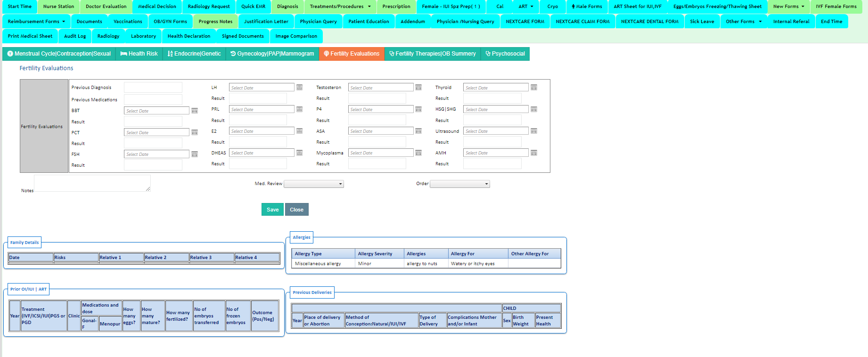868x357 pixels.
Task: Switch to the Health Risk tab
Action: 139,54
